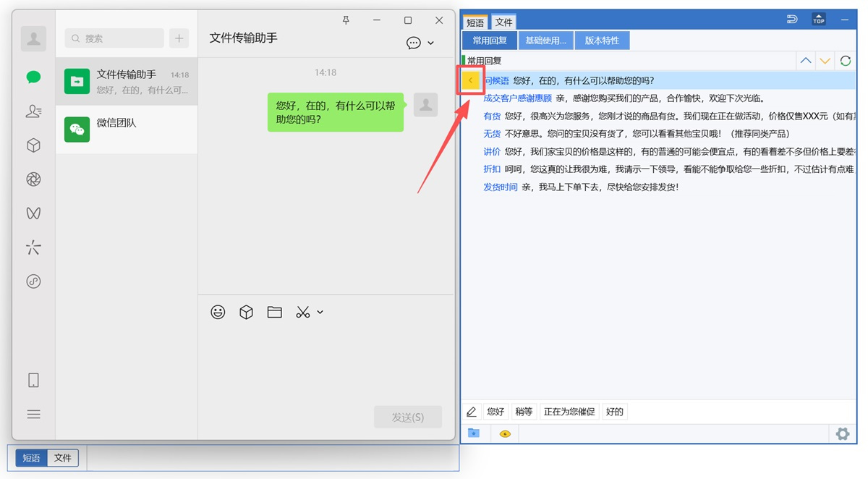The height and width of the screenshot is (479, 868).
Task: Toggle the yellow eye visibility icon
Action: click(505, 433)
